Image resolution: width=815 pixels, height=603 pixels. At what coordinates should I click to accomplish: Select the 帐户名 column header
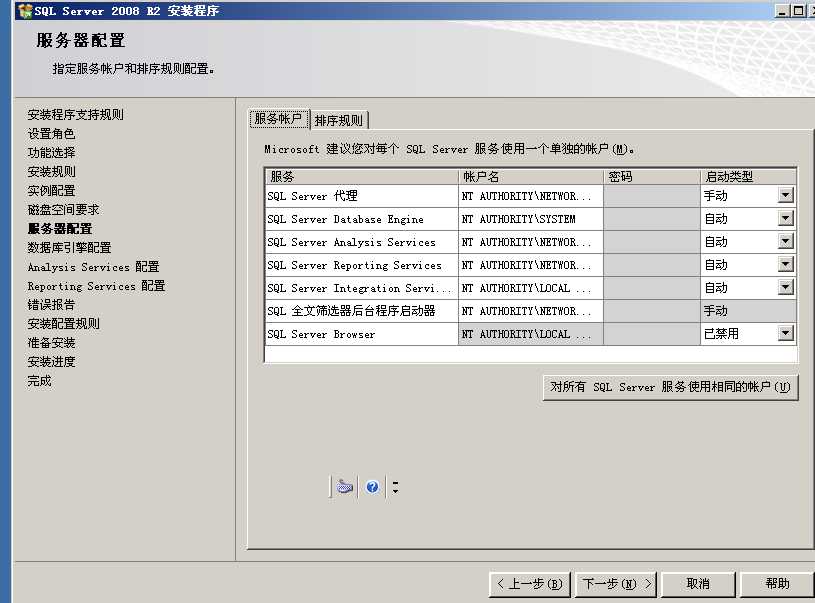(x=531, y=177)
